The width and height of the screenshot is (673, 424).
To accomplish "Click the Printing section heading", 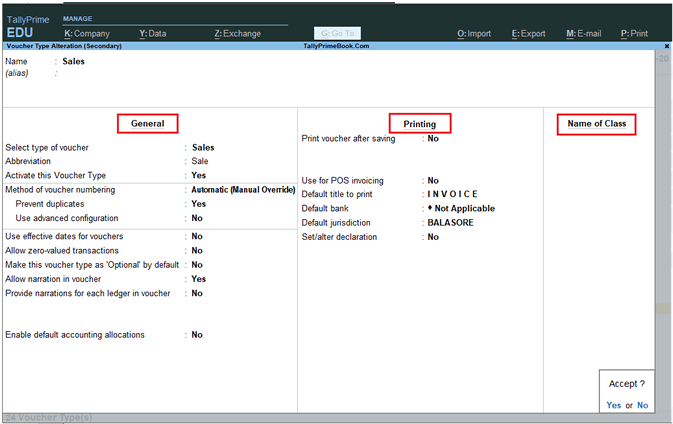I will tap(420, 124).
